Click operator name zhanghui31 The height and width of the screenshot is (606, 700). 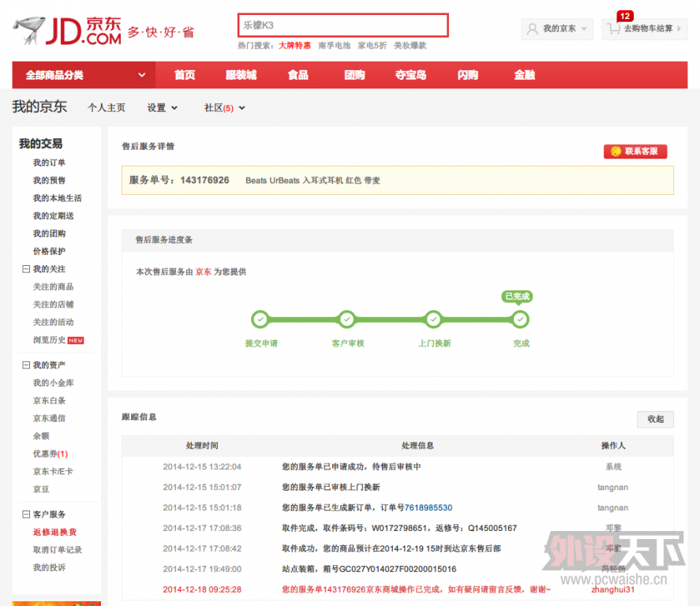613,589
